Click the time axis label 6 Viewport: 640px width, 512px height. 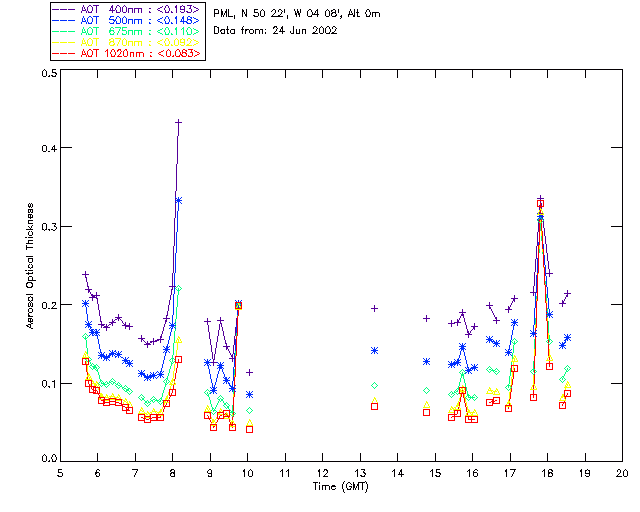click(x=98, y=473)
